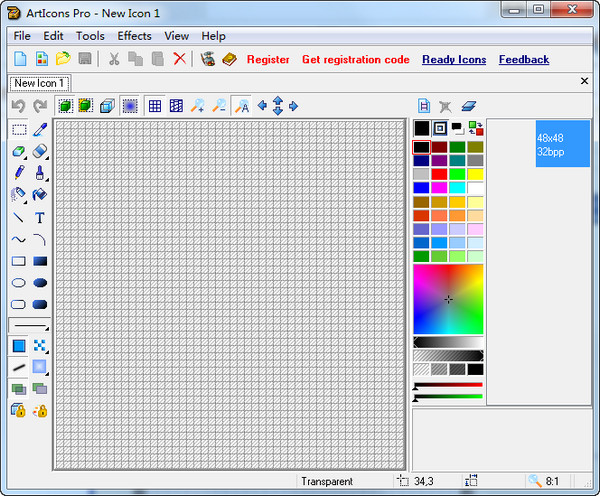Open the line style dropdown
This screenshot has height=496, width=600.
(x=29, y=326)
